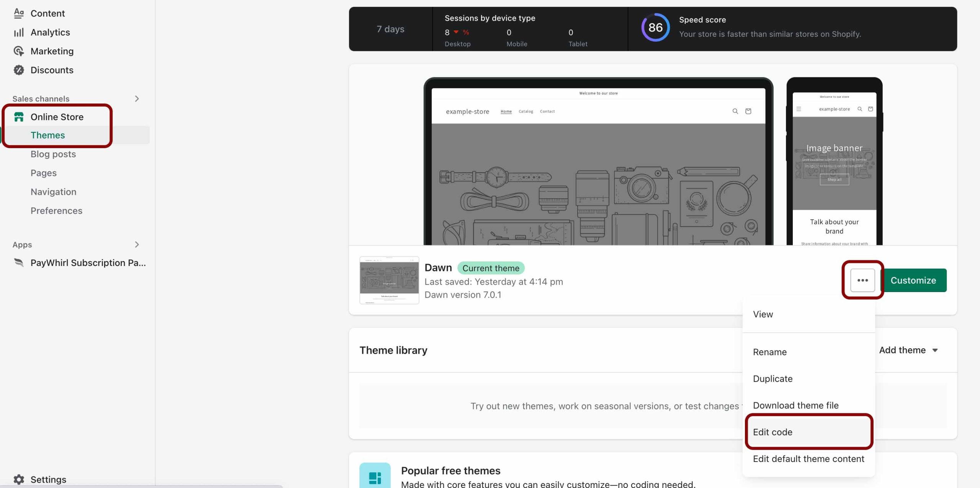Click Popular free themes heading
This screenshot has height=488, width=980.
point(451,470)
